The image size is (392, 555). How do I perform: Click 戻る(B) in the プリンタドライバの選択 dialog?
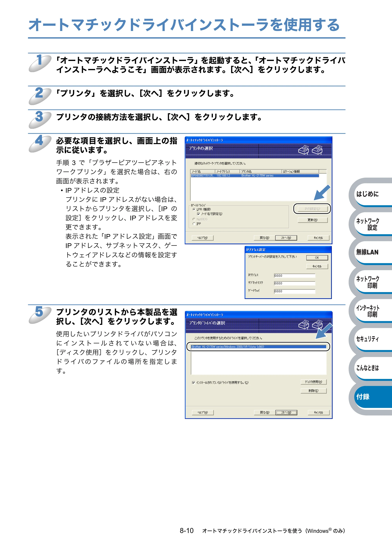pos(265,413)
